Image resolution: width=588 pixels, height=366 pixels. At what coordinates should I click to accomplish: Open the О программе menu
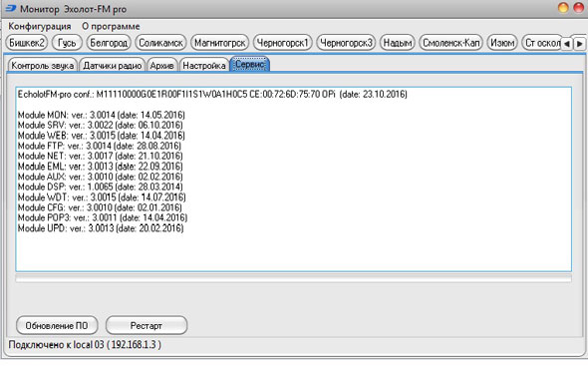tap(111, 26)
